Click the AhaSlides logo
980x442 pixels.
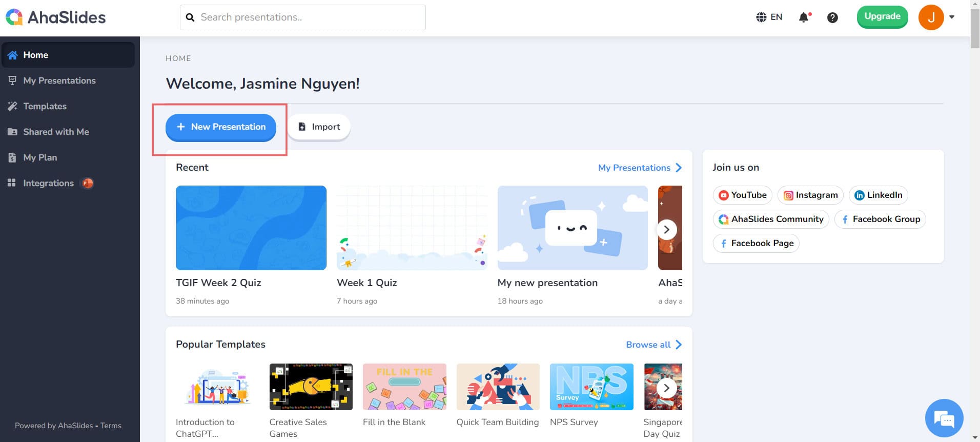(56, 17)
